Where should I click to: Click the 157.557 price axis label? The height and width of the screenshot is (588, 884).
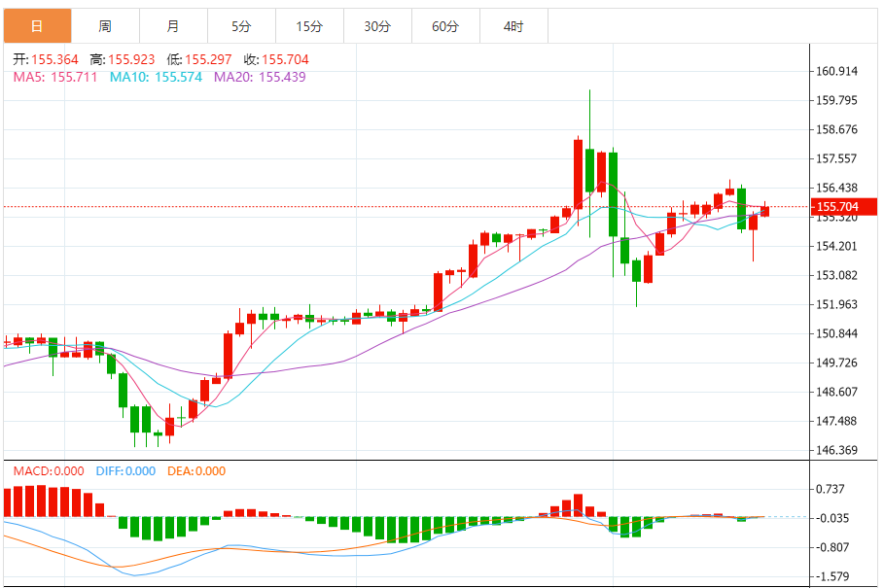click(x=836, y=158)
